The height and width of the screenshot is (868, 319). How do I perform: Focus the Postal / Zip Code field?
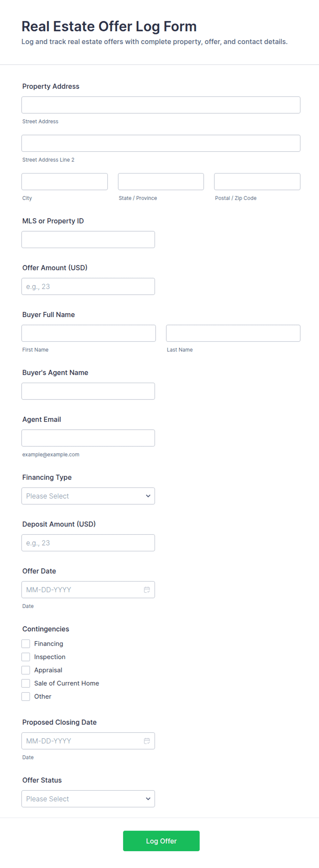click(x=257, y=181)
